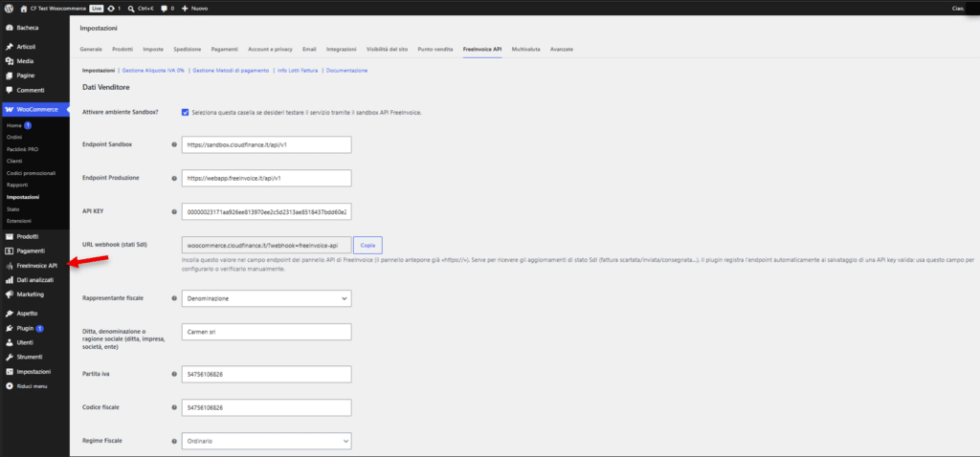Switch to the Pagamenti settings tab

[224, 49]
